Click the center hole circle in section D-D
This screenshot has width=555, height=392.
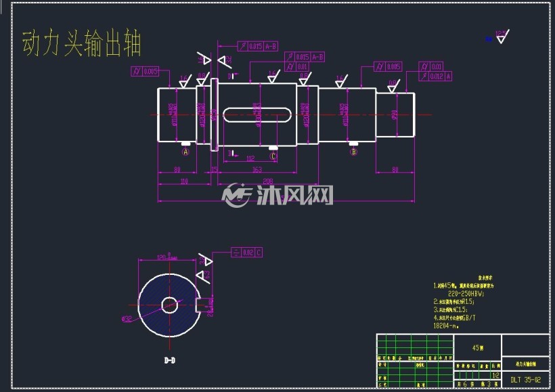pos(169,305)
